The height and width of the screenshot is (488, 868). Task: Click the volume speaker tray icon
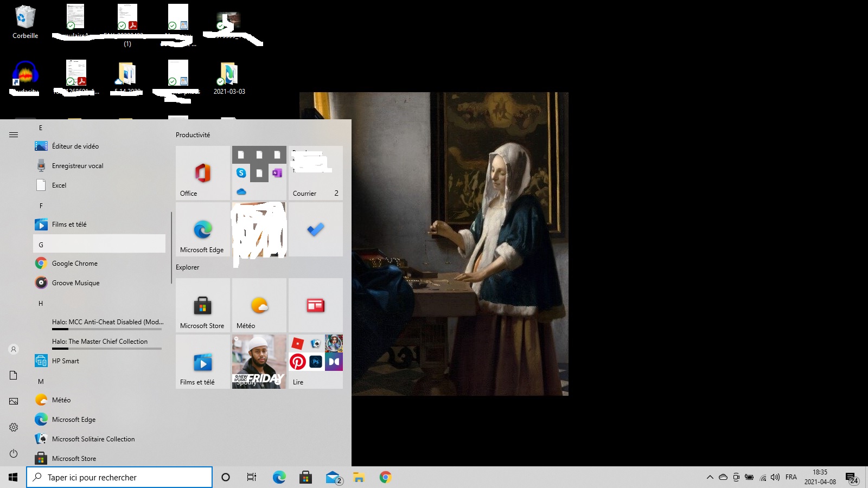click(x=775, y=477)
